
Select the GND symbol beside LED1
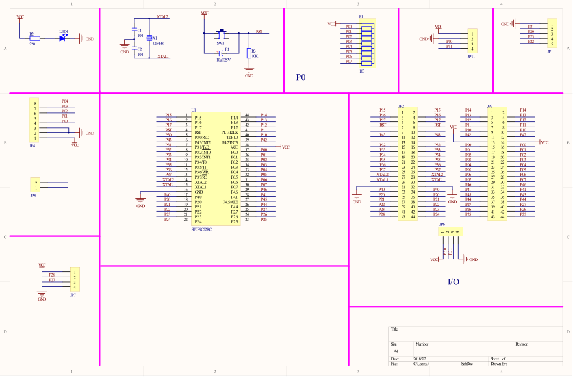(x=86, y=38)
